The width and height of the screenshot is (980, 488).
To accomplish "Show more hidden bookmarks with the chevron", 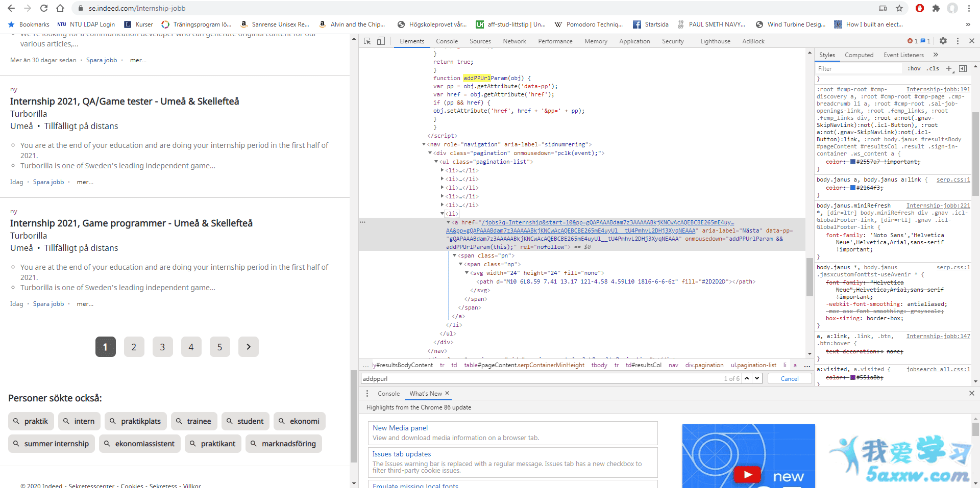I will (x=968, y=24).
